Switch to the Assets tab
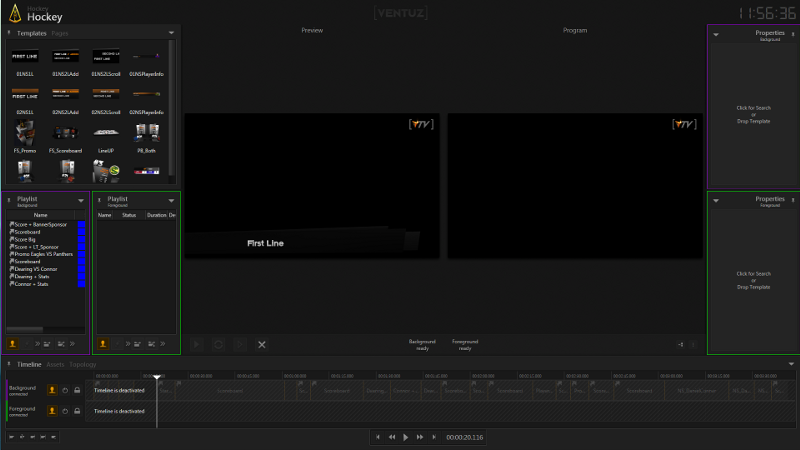The height and width of the screenshot is (450, 800). tap(54, 364)
